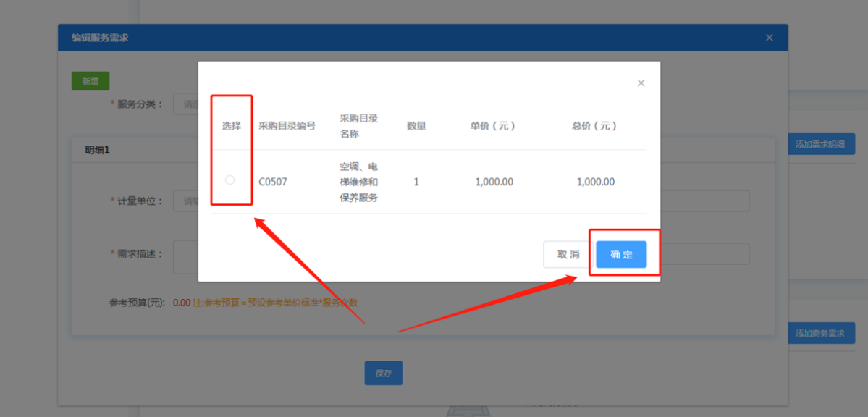Click the C0507 catalog number cell
868x417 pixels.
pos(273,182)
